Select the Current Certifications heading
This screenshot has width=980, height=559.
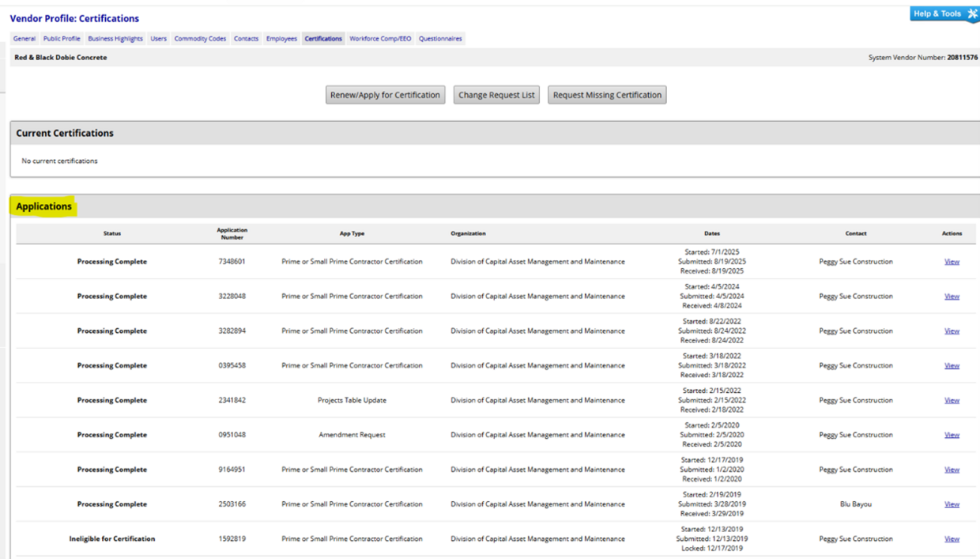coord(65,133)
